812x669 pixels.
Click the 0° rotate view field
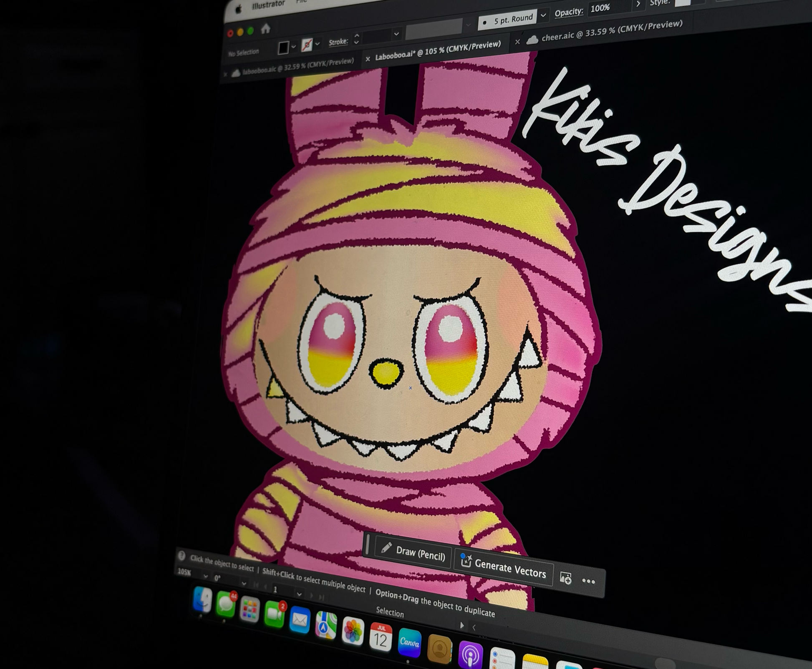point(225,579)
